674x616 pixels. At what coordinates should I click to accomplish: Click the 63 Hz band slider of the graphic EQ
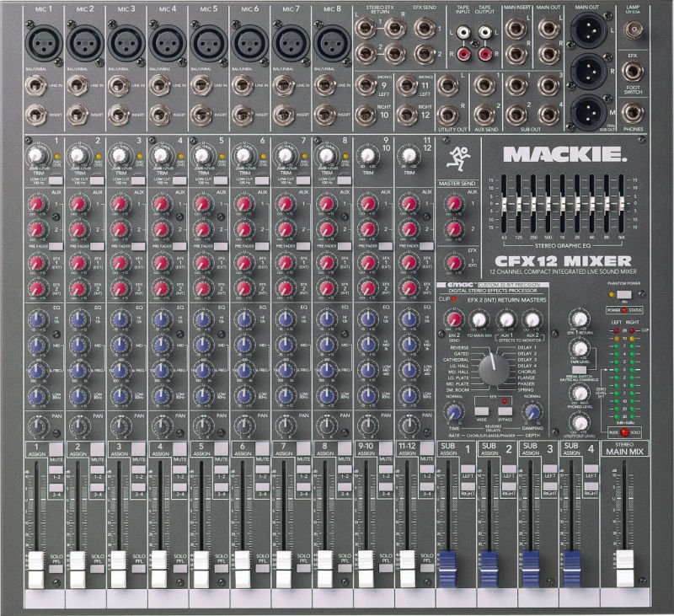[504, 205]
